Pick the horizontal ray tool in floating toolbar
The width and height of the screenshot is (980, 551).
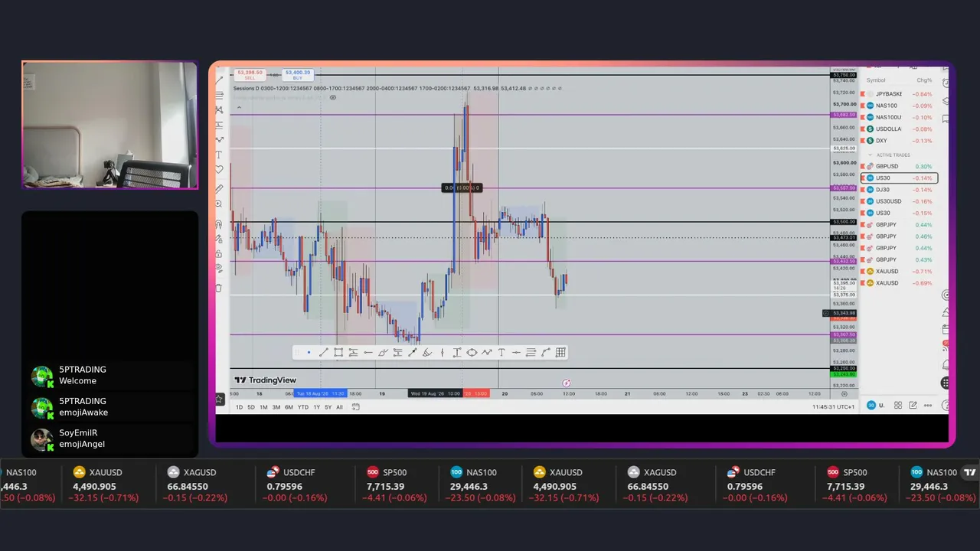coord(367,353)
